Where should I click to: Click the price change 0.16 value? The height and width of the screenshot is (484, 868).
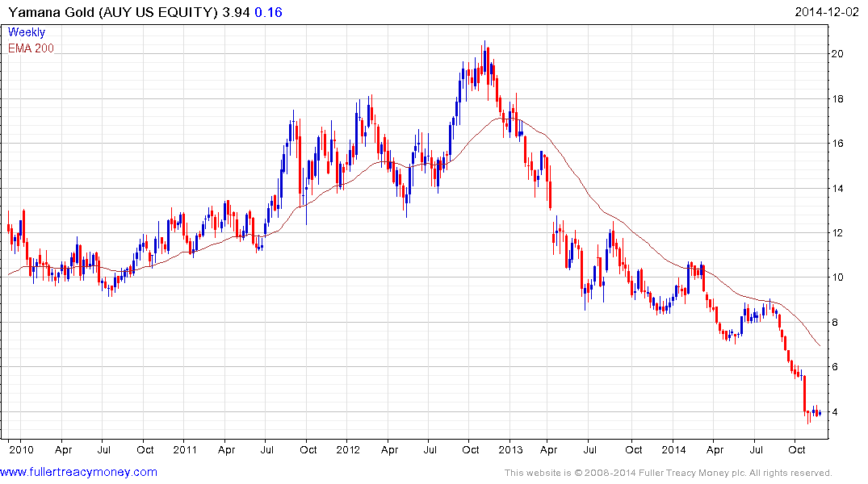click(269, 12)
